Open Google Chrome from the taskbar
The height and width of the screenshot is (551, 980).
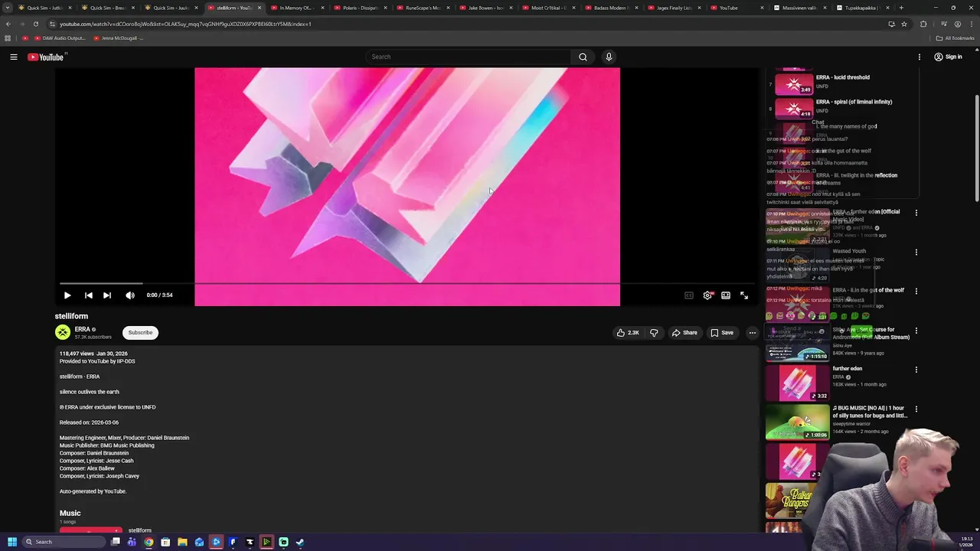pos(149,542)
